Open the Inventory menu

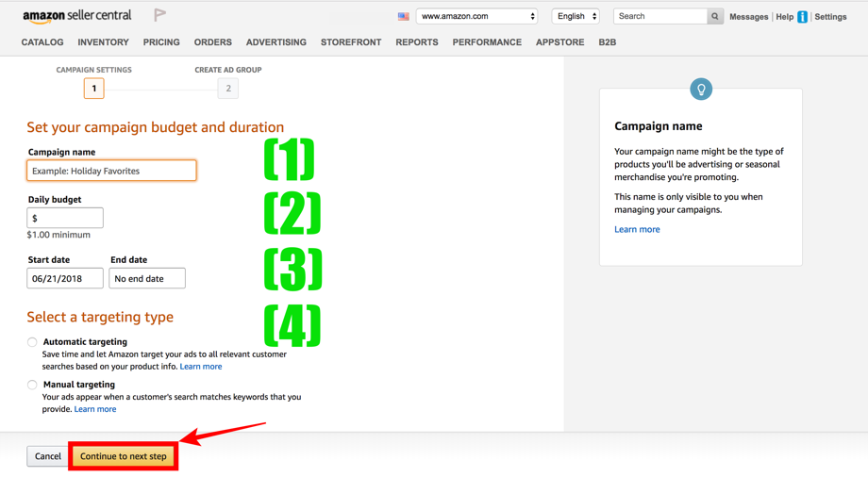[x=103, y=42]
